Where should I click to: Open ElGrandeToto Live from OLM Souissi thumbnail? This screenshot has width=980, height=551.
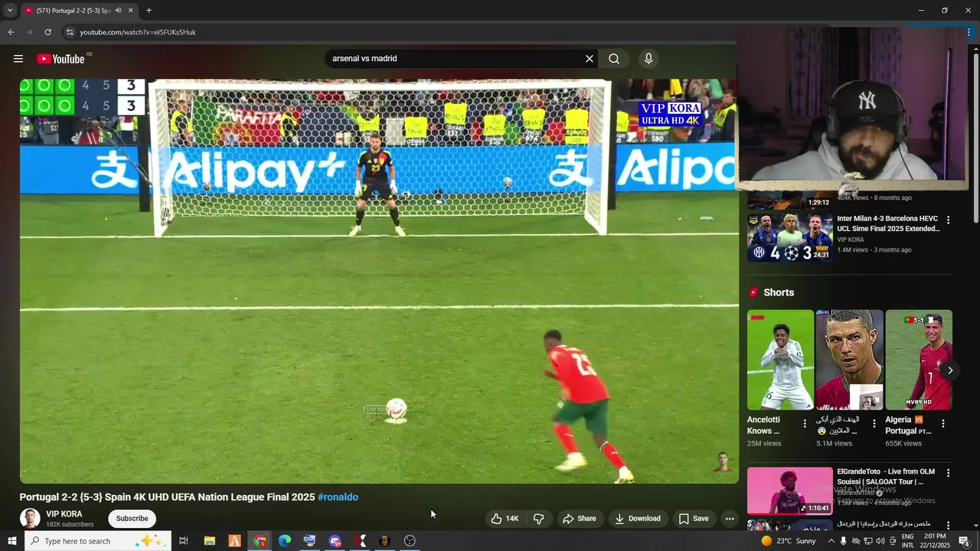point(789,491)
